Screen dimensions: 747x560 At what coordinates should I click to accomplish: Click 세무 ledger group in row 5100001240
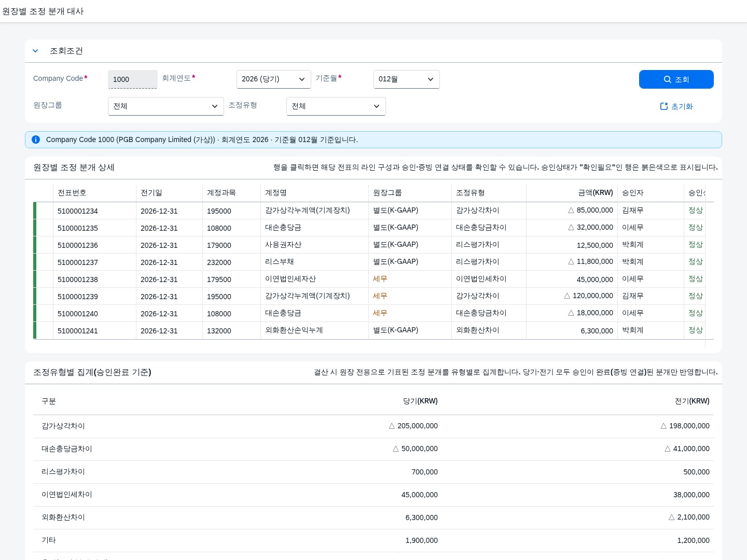[380, 313]
